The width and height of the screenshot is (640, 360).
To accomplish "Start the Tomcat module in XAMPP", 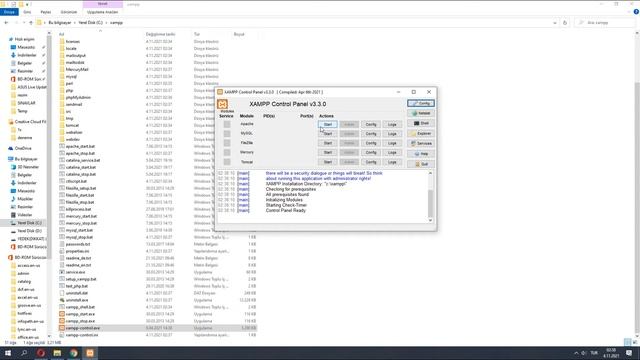I will tap(328, 162).
